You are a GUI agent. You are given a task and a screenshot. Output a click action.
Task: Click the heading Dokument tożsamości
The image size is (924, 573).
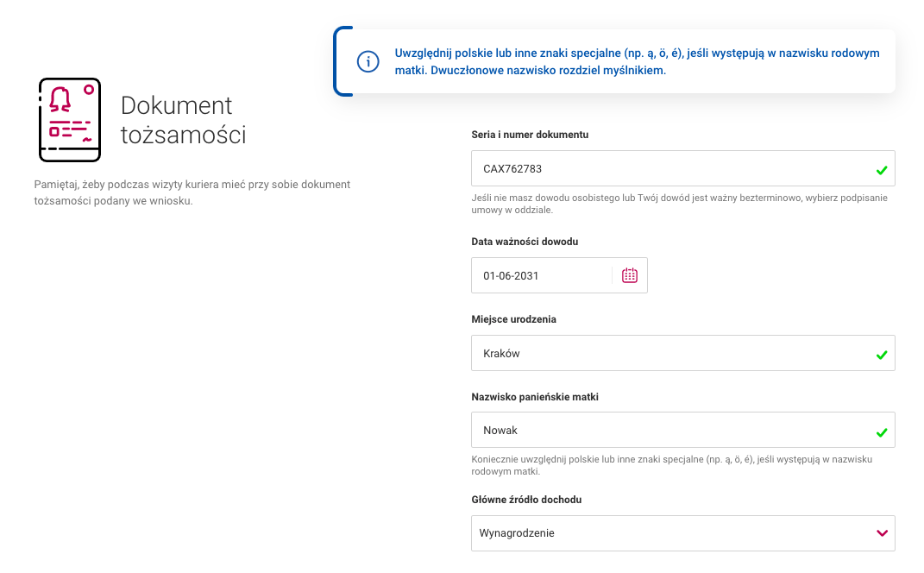coord(183,120)
